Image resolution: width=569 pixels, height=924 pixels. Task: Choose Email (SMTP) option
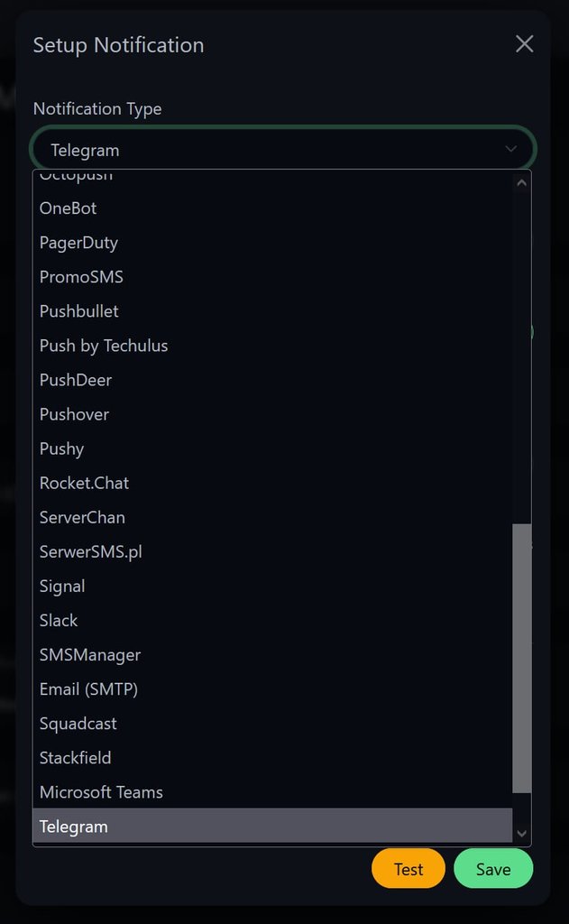pyautogui.click(x=272, y=688)
